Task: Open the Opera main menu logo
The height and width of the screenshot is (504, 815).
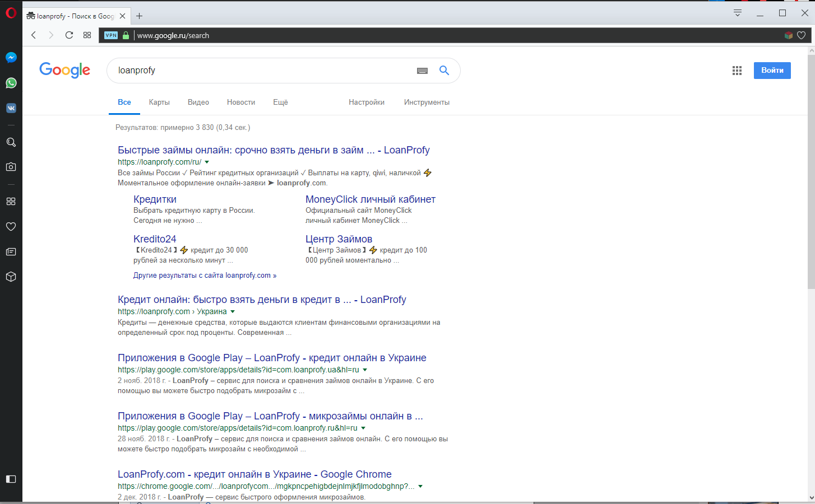Action: point(11,12)
